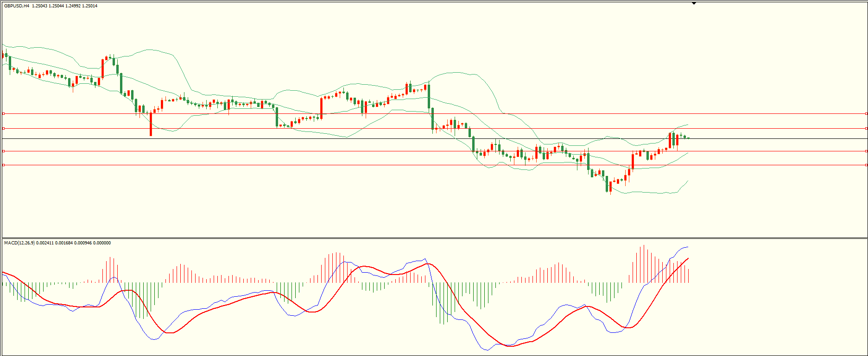Click left handle of red line below black line
The image size is (868, 356).
pyautogui.click(x=4, y=151)
